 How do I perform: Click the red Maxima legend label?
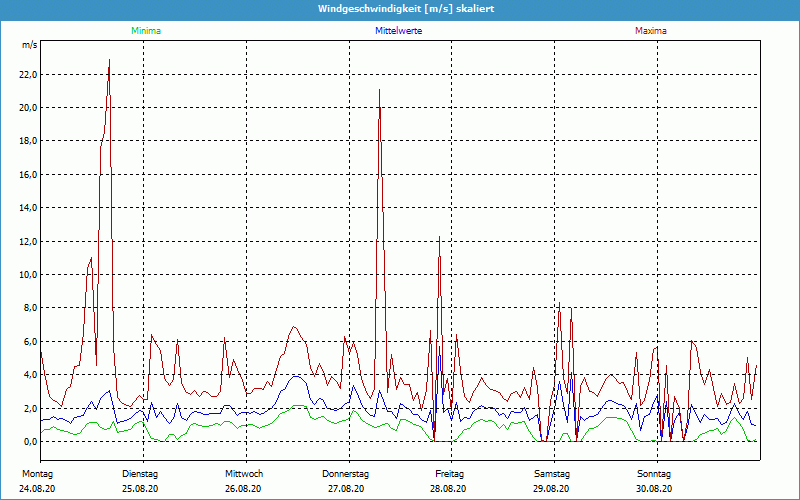pyautogui.click(x=651, y=31)
